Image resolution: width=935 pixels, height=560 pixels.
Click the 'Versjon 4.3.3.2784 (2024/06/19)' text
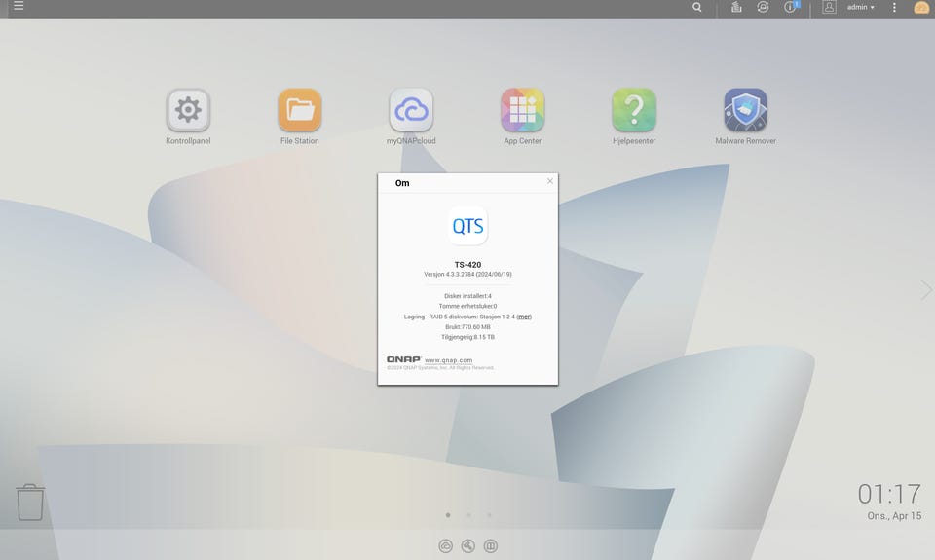coord(467,275)
